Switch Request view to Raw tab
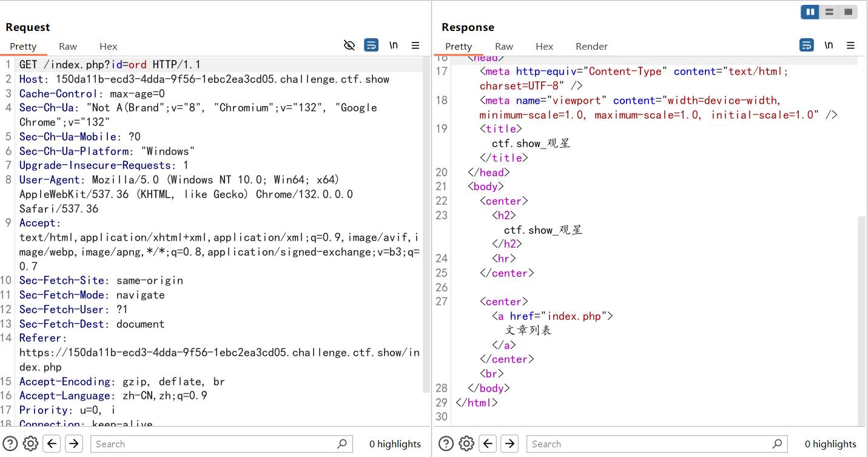 coord(68,47)
